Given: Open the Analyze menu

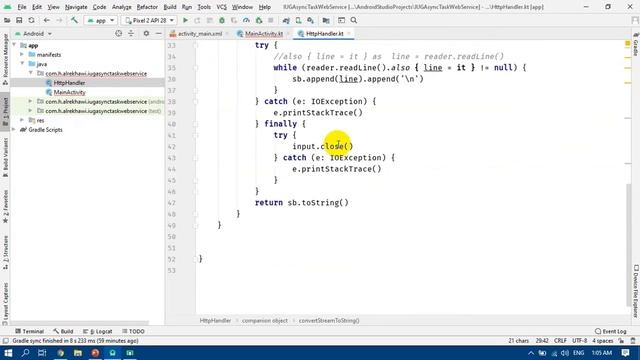Looking at the screenshot, I should (122, 7).
